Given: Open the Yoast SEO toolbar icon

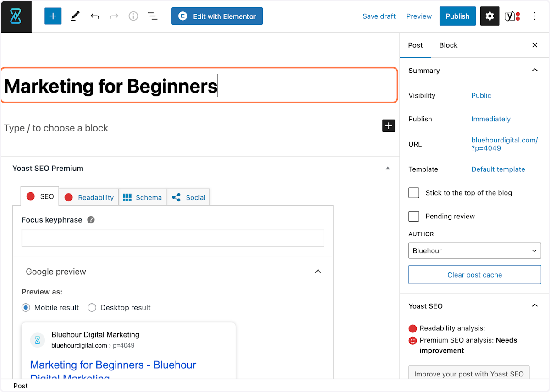Looking at the screenshot, I should [x=512, y=16].
